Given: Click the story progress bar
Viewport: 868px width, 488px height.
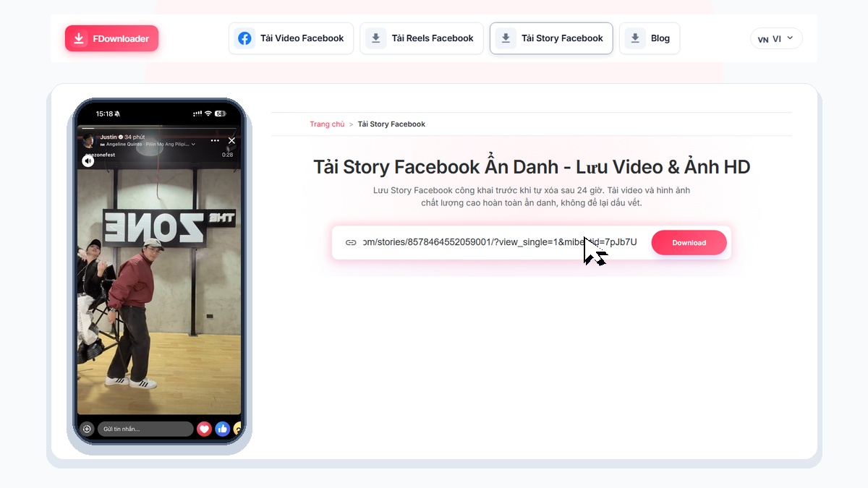Looking at the screenshot, I should point(159,129).
